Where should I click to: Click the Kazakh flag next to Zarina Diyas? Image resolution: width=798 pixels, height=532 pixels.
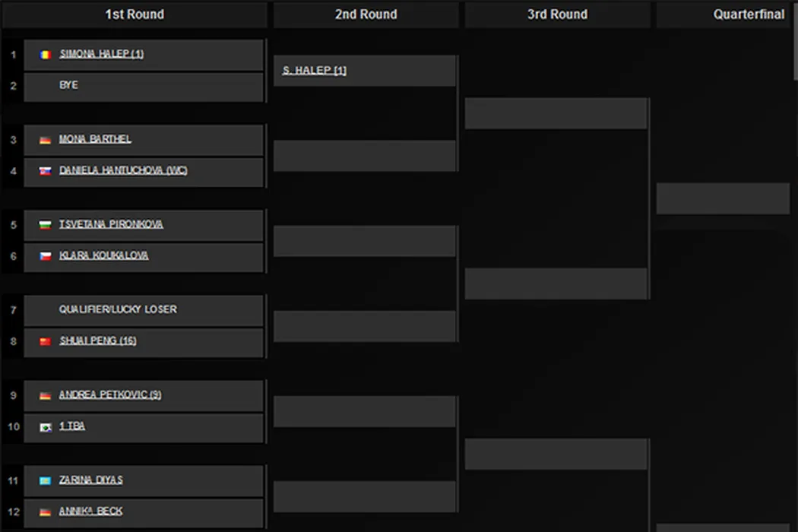tap(45, 480)
